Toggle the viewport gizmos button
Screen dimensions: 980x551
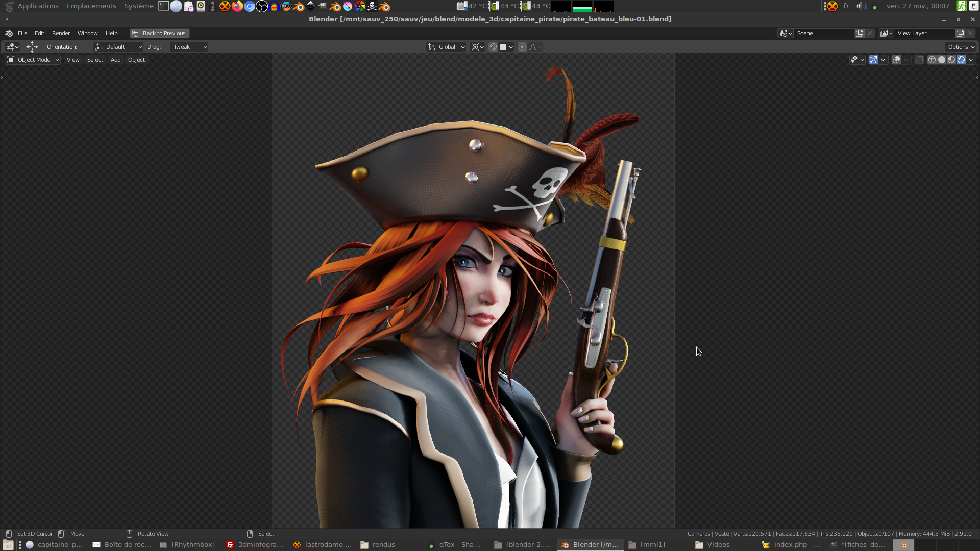873,60
